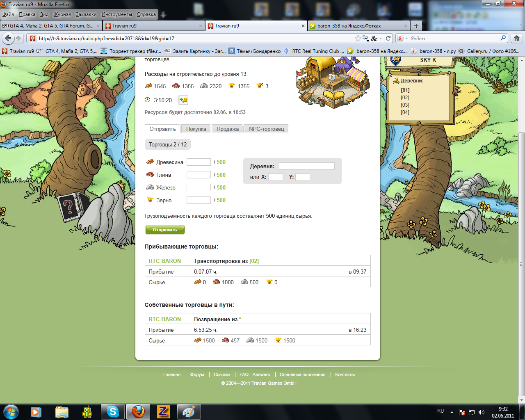Open Windows Media Player from taskbar
The image size is (525, 420).
coord(36,411)
